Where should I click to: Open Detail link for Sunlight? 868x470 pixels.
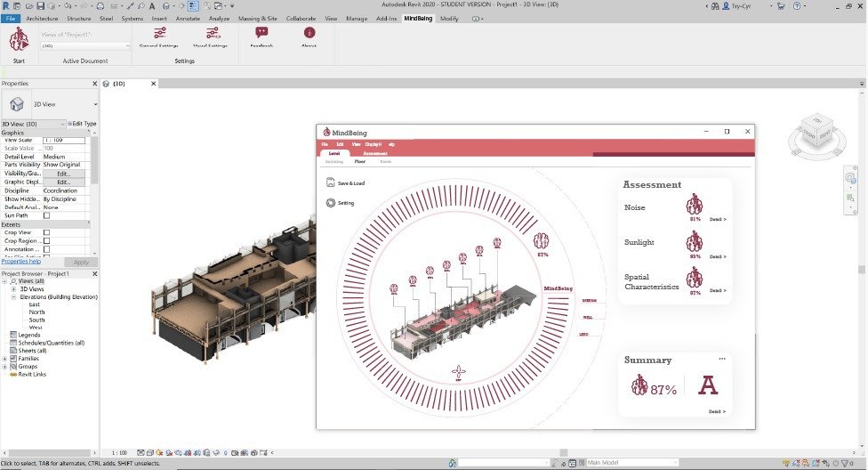(x=718, y=256)
